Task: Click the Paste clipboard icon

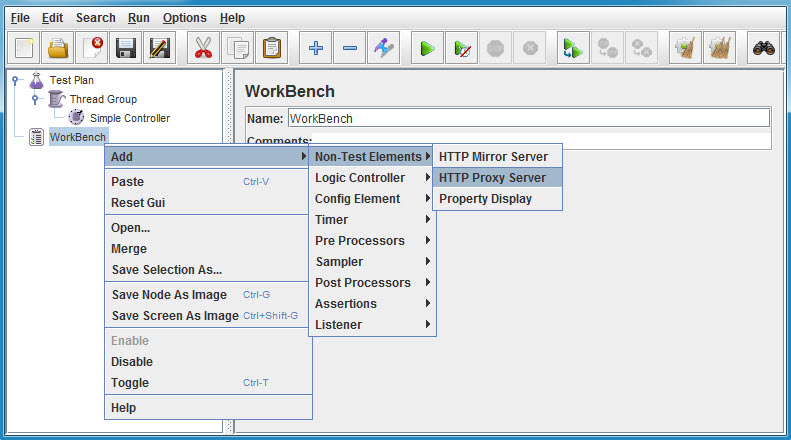Action: 271,48
